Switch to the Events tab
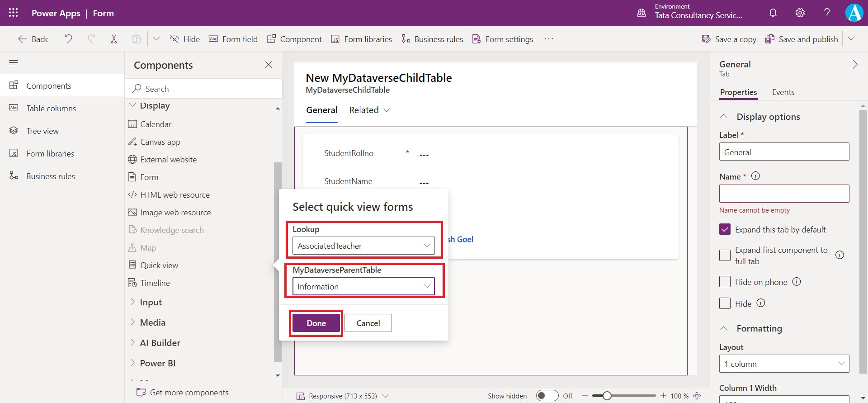Screen dimensions: 868x403 click(783, 92)
